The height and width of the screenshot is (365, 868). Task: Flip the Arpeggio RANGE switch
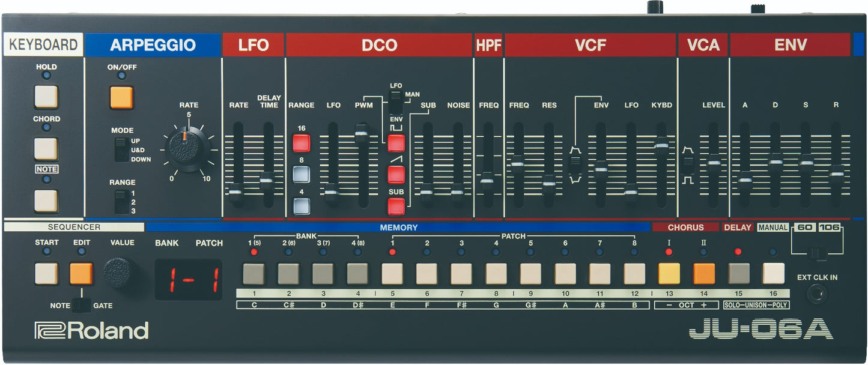pyautogui.click(x=121, y=202)
